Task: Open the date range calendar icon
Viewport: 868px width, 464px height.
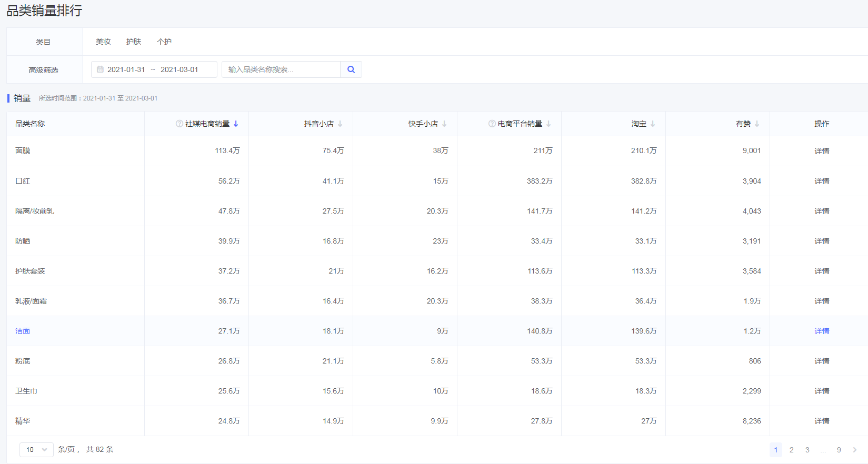Action: [x=100, y=69]
